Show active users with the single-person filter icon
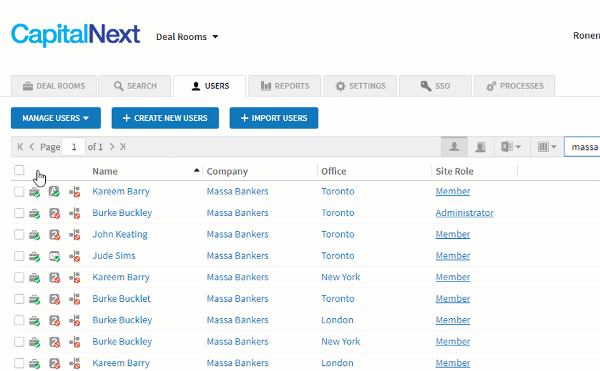The width and height of the screenshot is (600, 371). (x=454, y=147)
